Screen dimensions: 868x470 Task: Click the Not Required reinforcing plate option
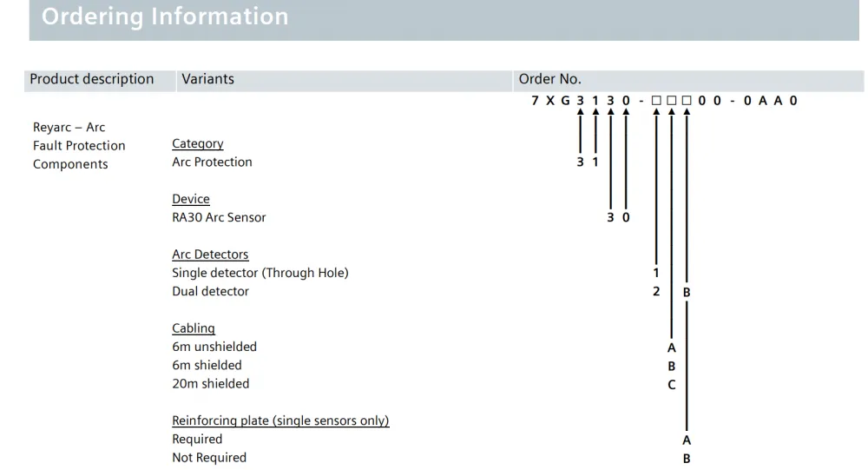[x=209, y=458]
